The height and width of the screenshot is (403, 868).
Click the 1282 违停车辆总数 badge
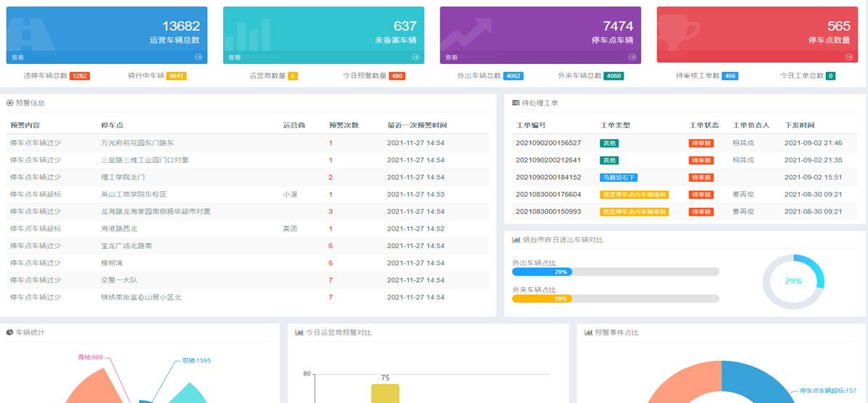pos(80,76)
